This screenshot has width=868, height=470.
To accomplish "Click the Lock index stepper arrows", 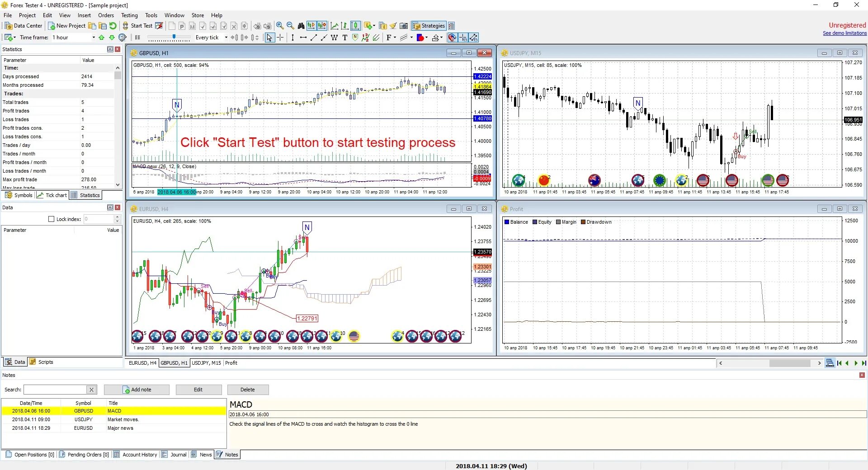I will pyautogui.click(x=117, y=219).
